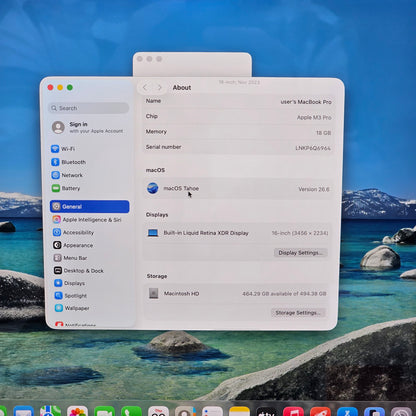Open Notes from the Dock
Screen dimensions: 416x416
[x=239, y=412]
